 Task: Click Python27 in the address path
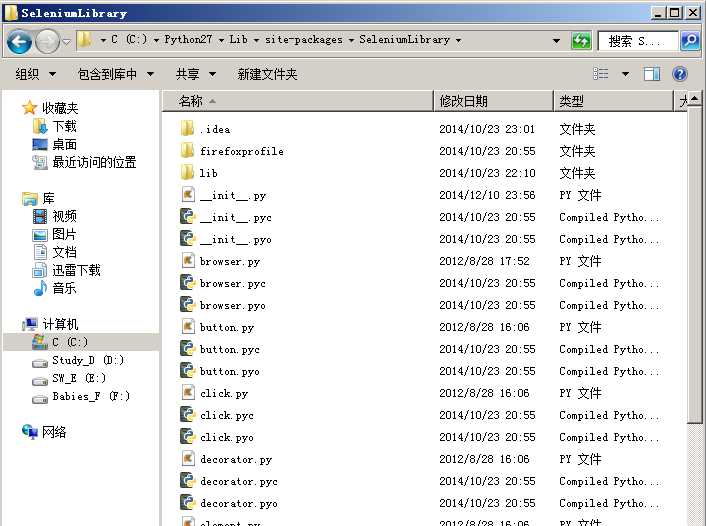click(x=188, y=40)
